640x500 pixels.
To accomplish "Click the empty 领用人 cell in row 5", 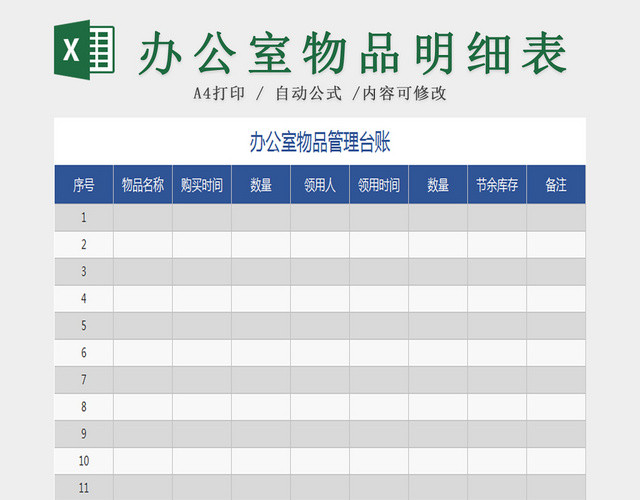I will (320, 326).
